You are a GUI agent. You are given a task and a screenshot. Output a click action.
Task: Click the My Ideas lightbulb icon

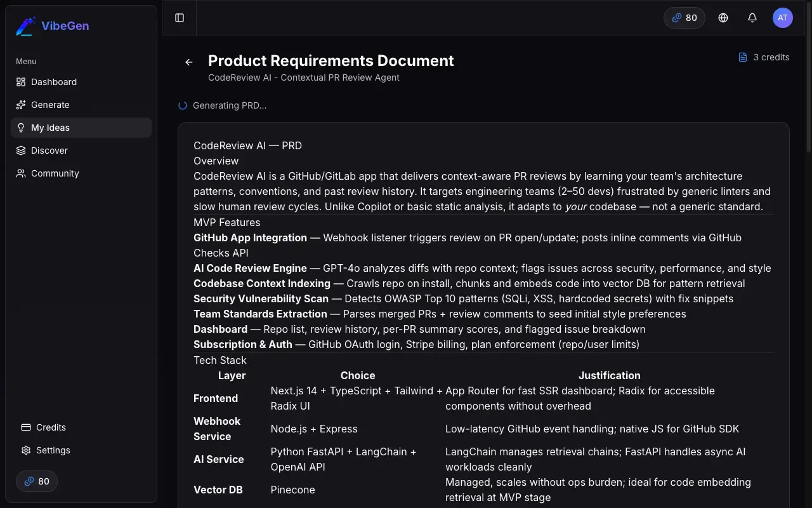point(21,128)
